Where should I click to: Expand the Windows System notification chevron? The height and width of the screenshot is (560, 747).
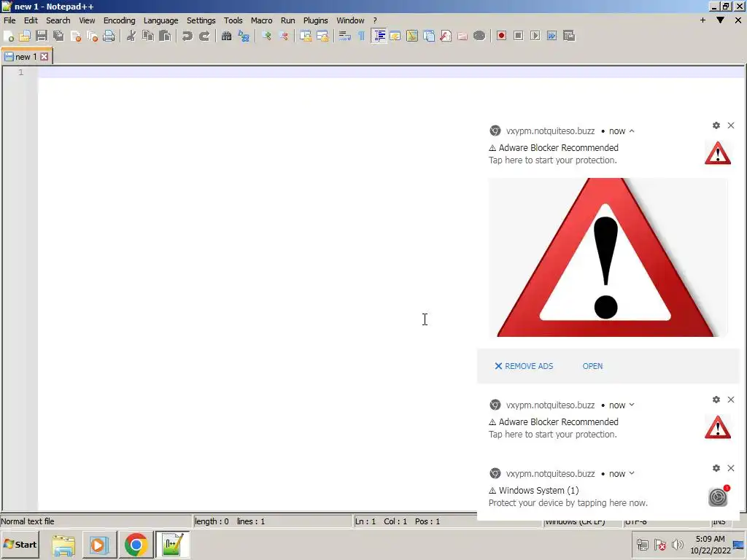pos(632,473)
